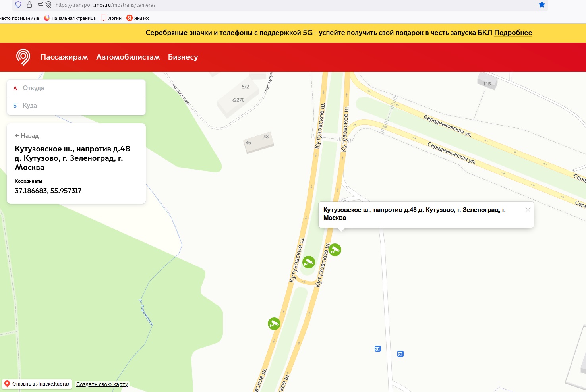This screenshot has width=586, height=392.
Task: Close the camera address popup
Action: click(528, 210)
